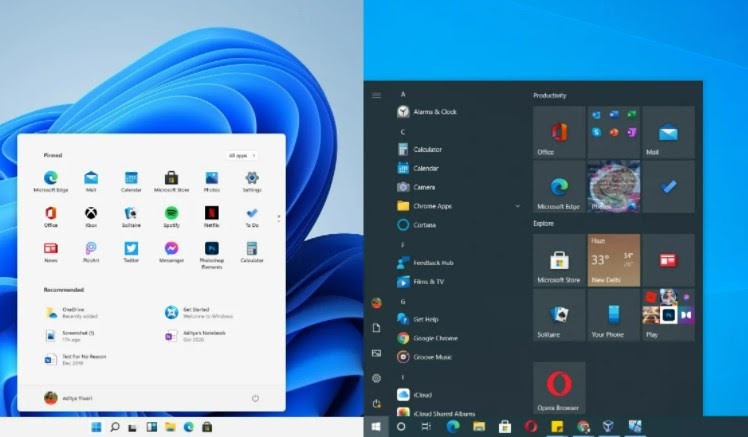Open Test For No Reason document
This screenshot has width=748, height=437.
tap(75, 359)
